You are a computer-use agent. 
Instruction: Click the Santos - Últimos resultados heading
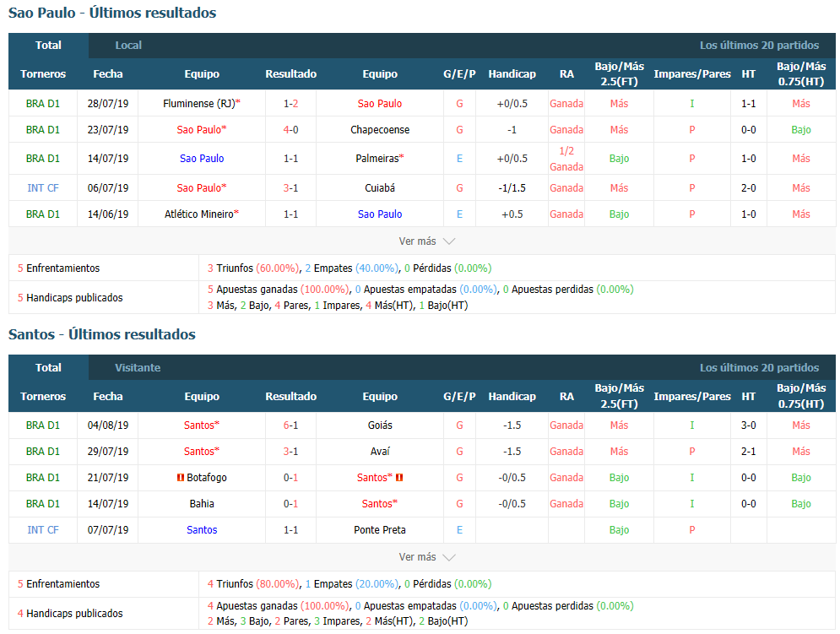pyautogui.click(x=102, y=334)
